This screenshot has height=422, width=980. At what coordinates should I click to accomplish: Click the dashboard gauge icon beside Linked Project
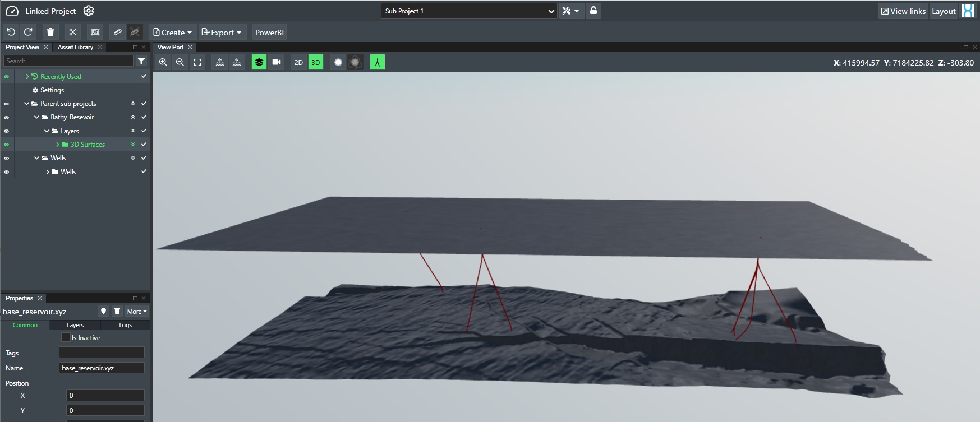tap(12, 11)
